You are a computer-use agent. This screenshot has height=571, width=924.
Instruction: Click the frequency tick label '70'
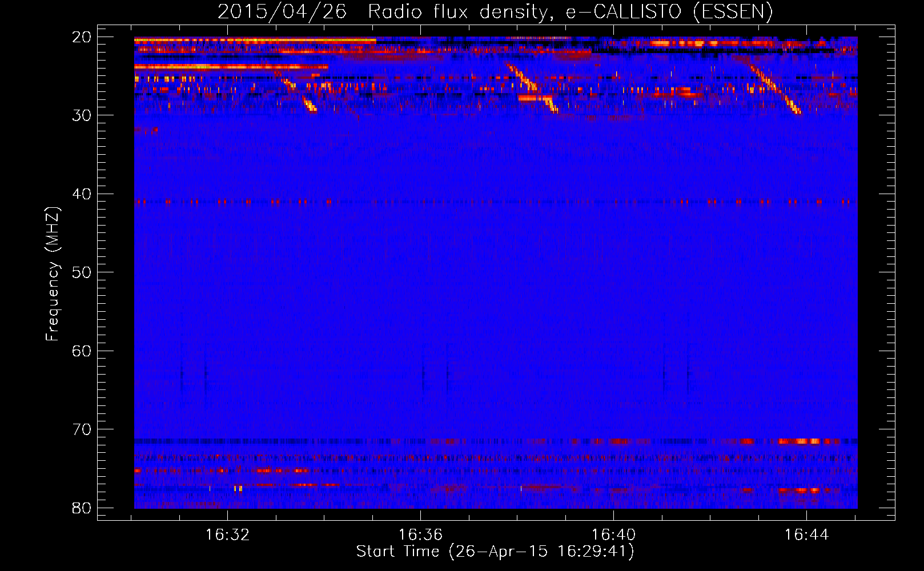pos(82,429)
